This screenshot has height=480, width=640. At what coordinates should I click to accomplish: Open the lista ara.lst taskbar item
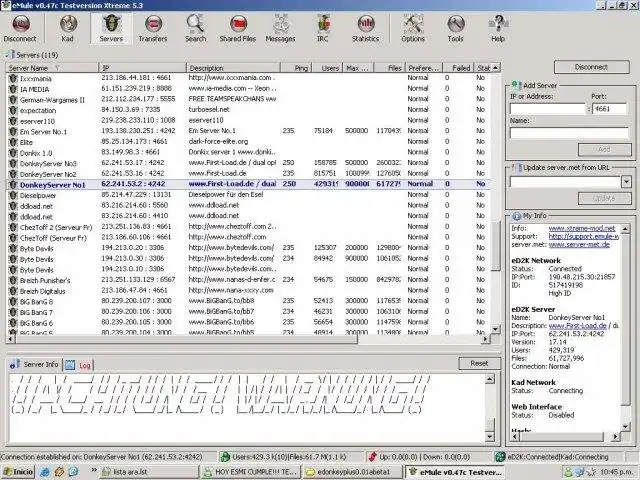(x=149, y=472)
